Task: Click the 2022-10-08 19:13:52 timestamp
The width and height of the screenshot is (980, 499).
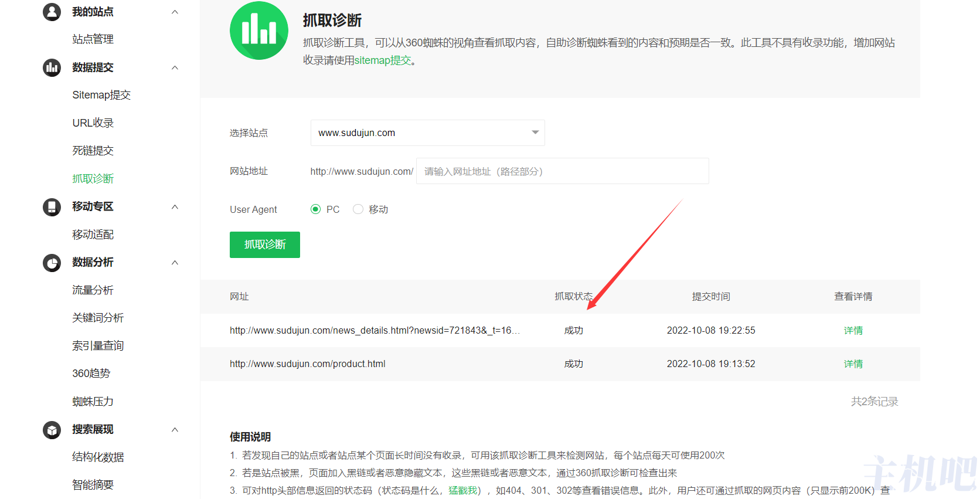Action: coord(711,364)
